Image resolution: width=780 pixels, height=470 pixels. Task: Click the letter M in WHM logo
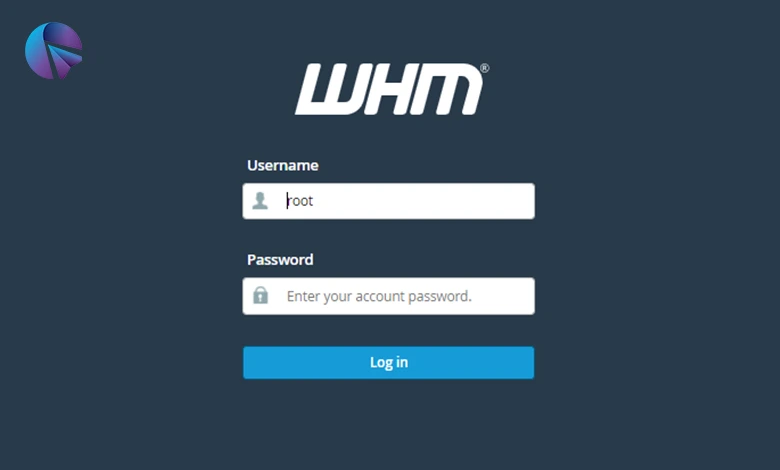click(x=443, y=89)
